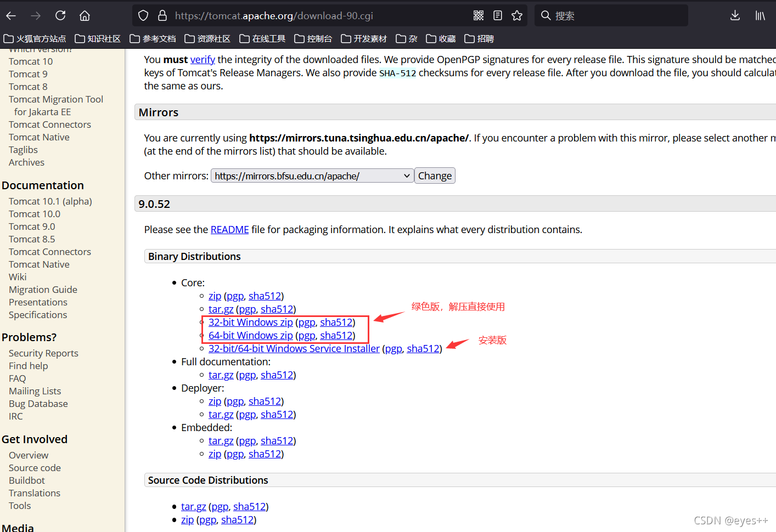This screenshot has width=776, height=532.
Task: Click the forward navigation arrow
Action: tap(36, 16)
